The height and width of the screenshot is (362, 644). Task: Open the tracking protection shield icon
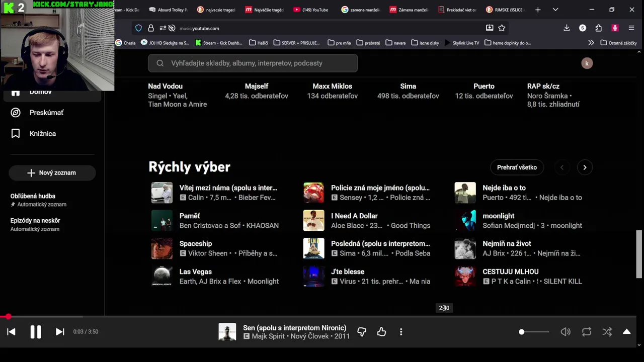pos(138,28)
